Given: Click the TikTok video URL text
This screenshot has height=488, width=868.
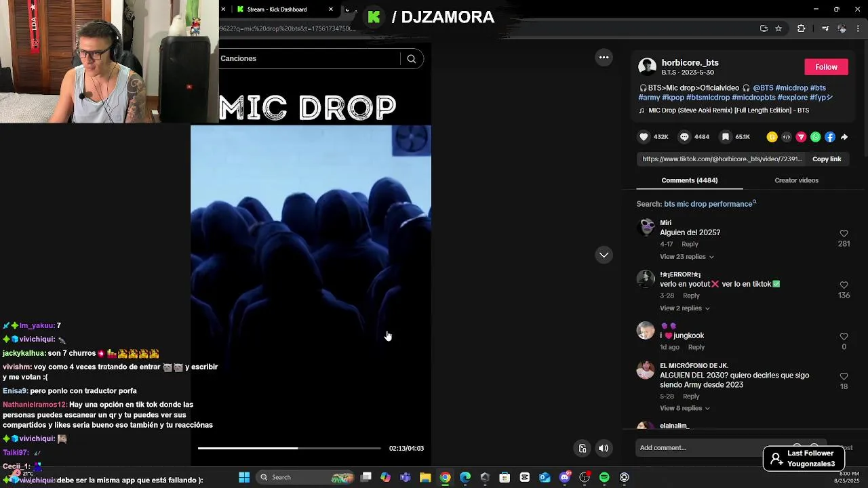Looking at the screenshot, I should pos(722,159).
